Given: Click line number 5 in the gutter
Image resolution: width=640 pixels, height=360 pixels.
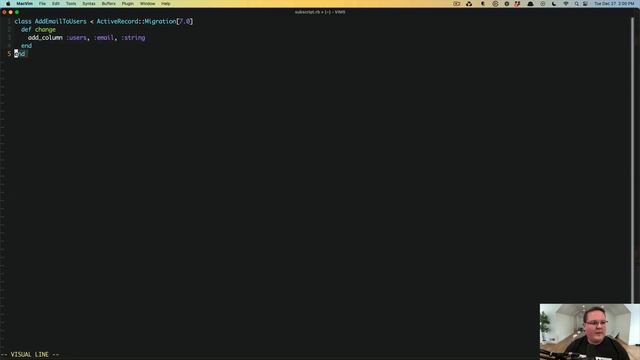Looking at the screenshot, I should [9, 54].
